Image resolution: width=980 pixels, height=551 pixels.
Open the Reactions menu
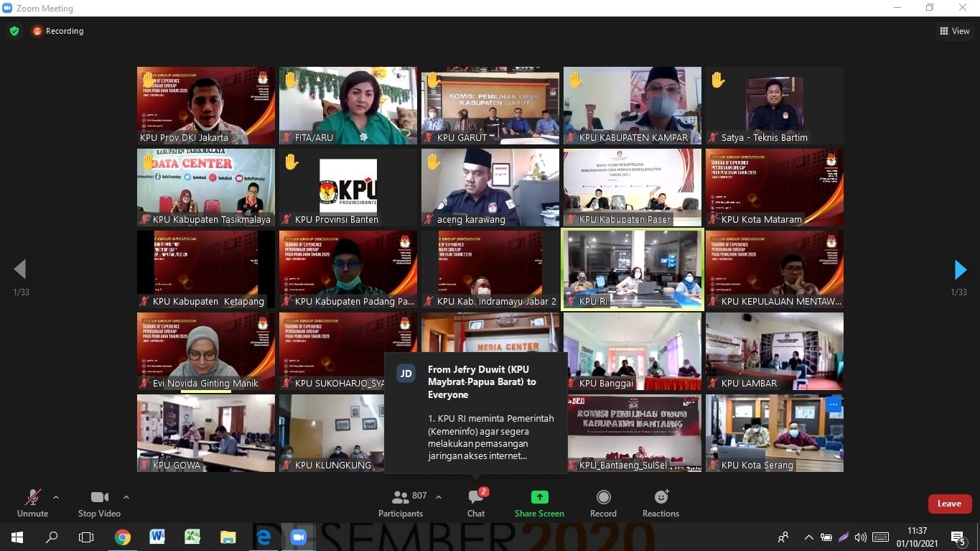coord(661,504)
